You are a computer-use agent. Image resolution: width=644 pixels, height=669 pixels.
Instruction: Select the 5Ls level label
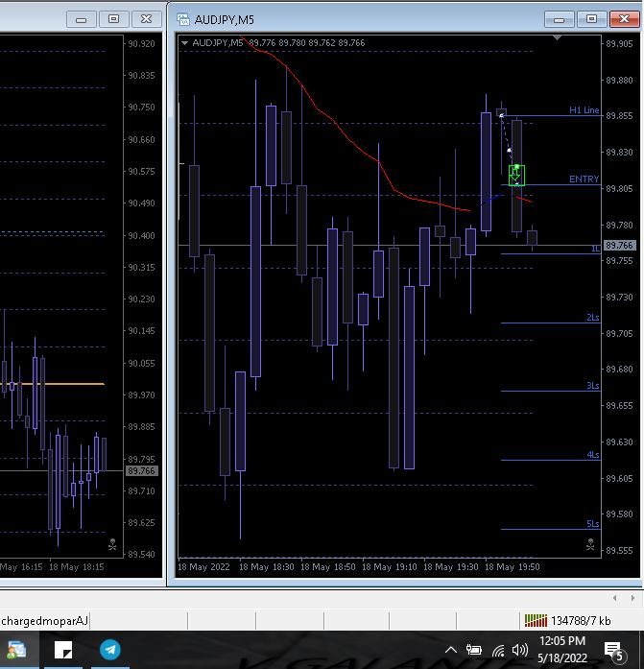pyautogui.click(x=592, y=523)
